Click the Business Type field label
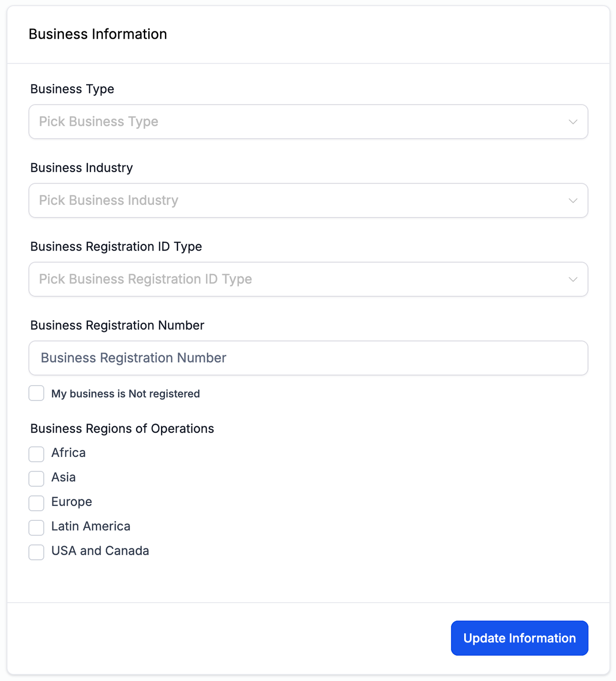This screenshot has height=681, width=616. (72, 89)
